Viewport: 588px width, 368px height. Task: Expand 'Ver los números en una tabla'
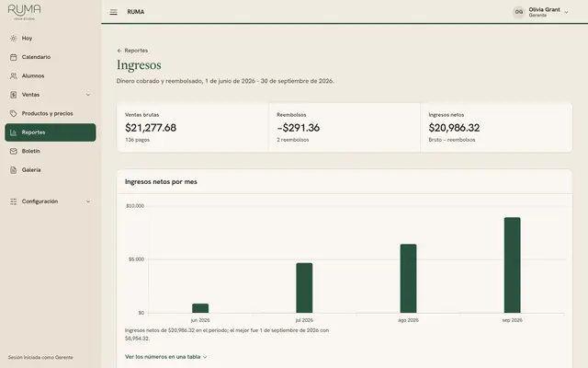point(165,357)
